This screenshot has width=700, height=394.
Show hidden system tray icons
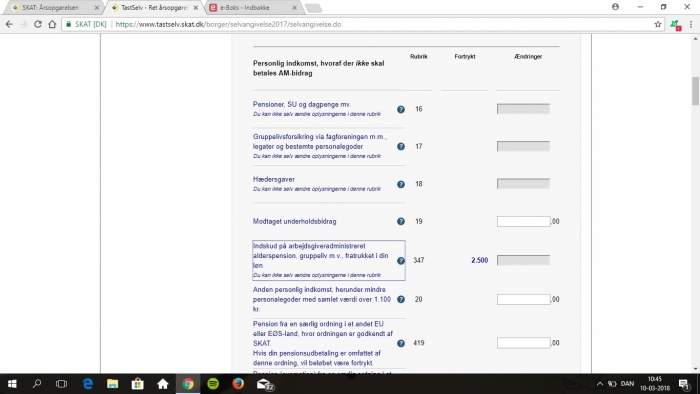pyautogui.click(x=600, y=384)
